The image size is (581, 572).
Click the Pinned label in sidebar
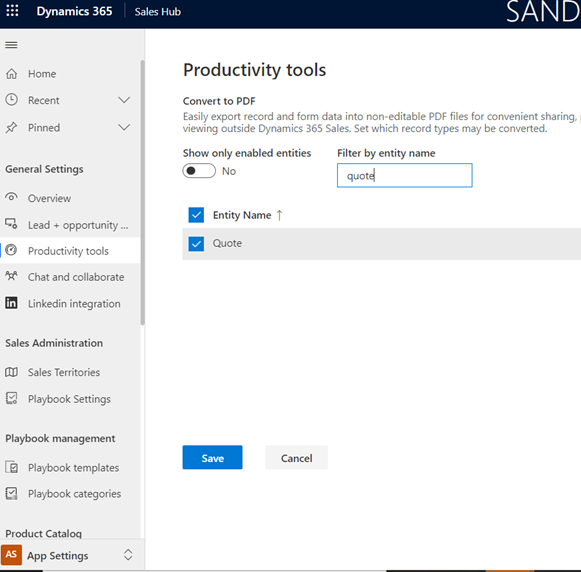(x=44, y=128)
